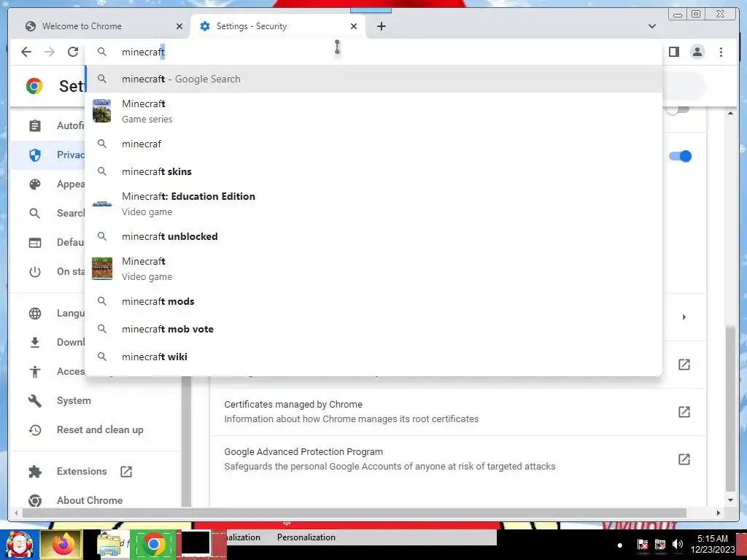The height and width of the screenshot is (560, 747).
Task: Click vertical scrollbar down arrow
Action: pos(730,500)
